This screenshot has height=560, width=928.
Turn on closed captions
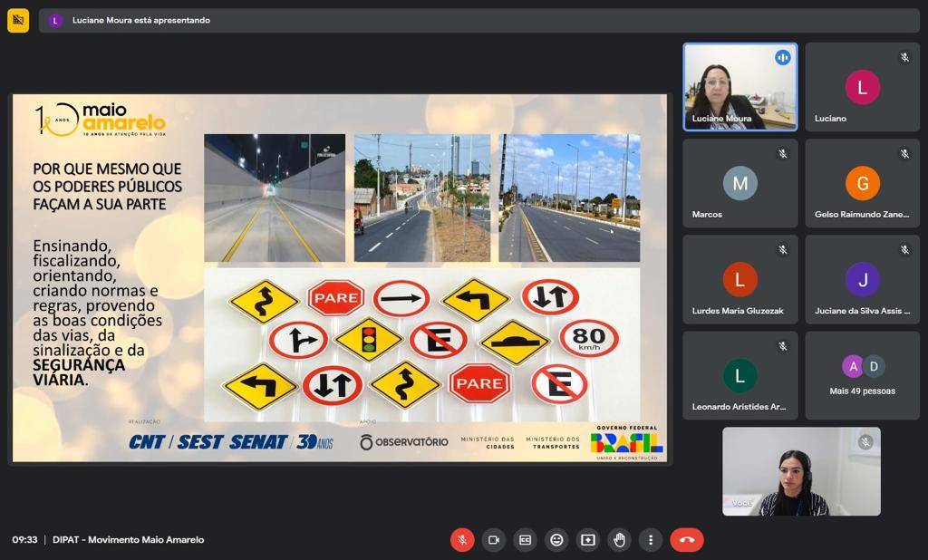525,540
